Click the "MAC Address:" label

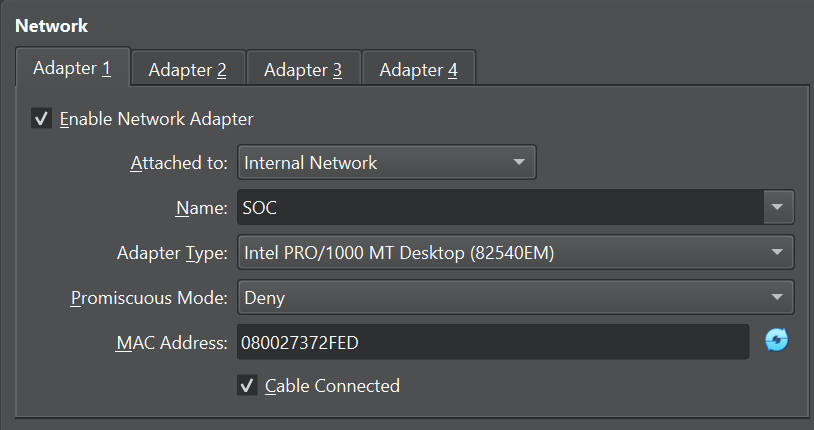pos(172,342)
